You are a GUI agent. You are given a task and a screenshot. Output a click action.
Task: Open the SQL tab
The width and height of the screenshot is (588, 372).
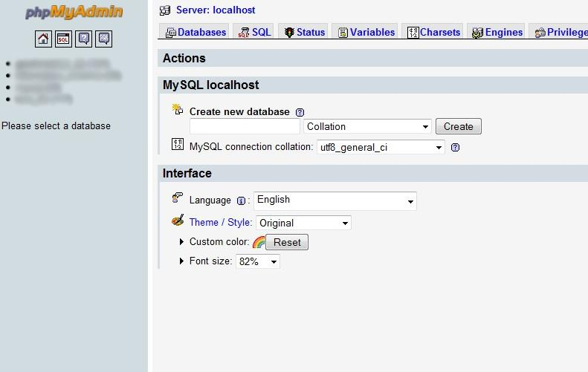coord(255,32)
